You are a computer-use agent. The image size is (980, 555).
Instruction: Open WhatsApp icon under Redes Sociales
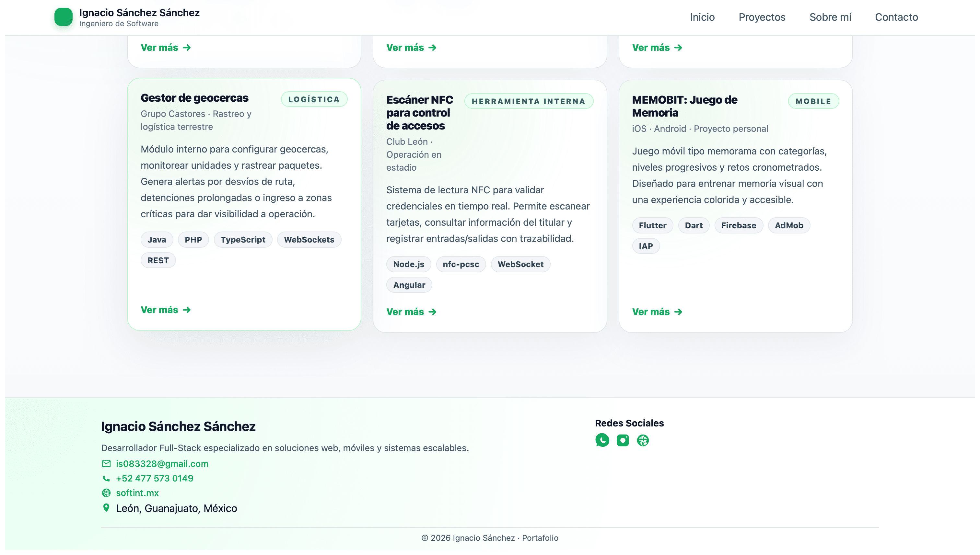(602, 440)
